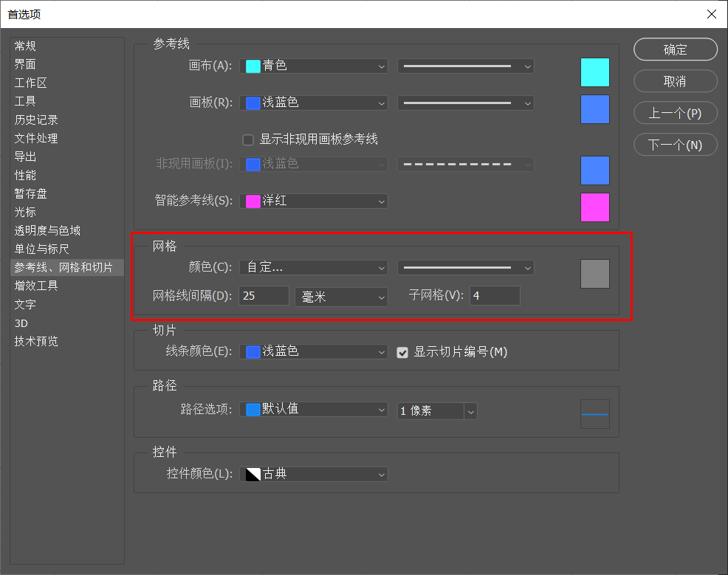Click the 子网格 input field
The height and width of the screenshot is (575, 728).
[495, 296]
